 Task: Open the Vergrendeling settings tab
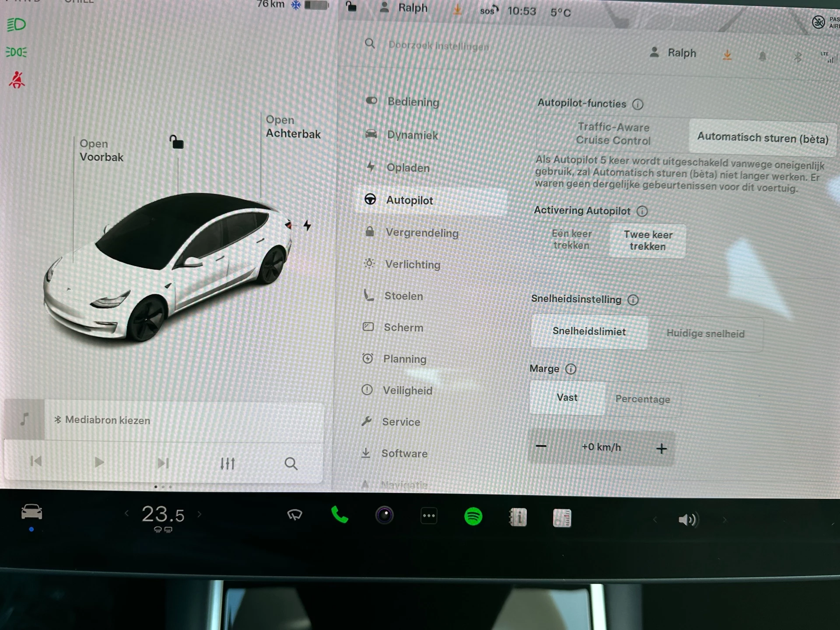(422, 233)
